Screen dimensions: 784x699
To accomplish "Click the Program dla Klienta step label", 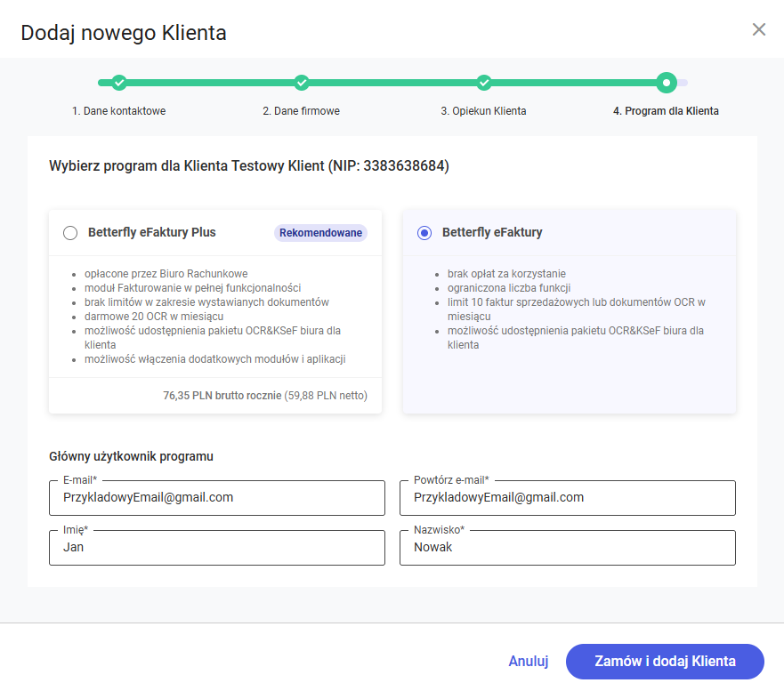I will pyautogui.click(x=666, y=111).
